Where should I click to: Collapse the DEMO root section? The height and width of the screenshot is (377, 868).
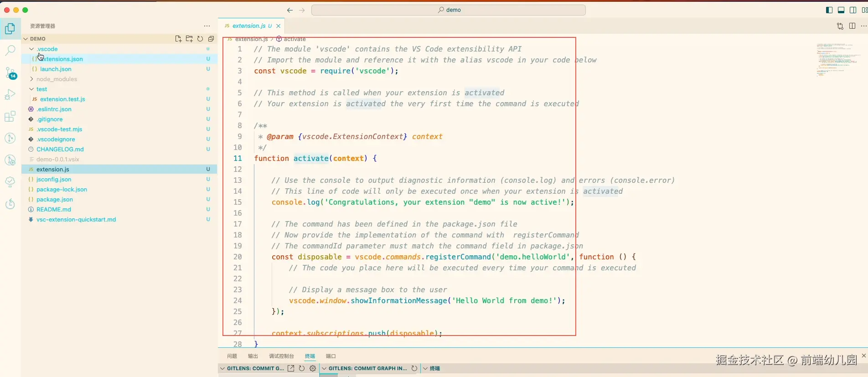[26, 39]
